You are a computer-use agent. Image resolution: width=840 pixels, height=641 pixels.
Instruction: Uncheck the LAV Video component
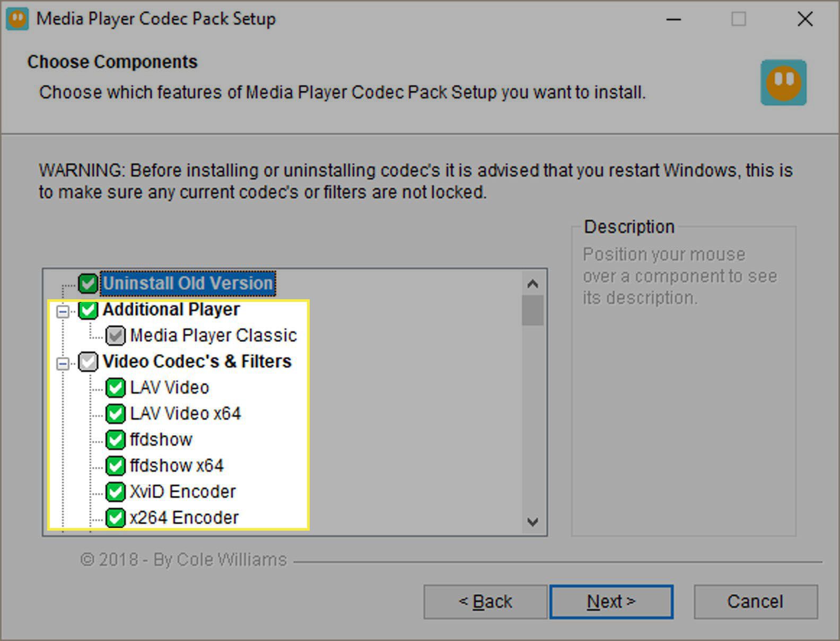(x=115, y=388)
